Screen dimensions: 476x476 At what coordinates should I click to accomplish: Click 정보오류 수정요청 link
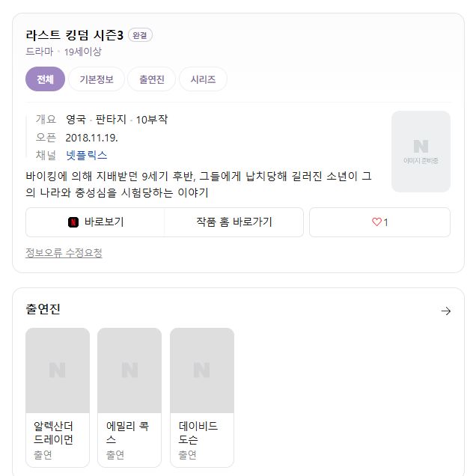point(64,252)
